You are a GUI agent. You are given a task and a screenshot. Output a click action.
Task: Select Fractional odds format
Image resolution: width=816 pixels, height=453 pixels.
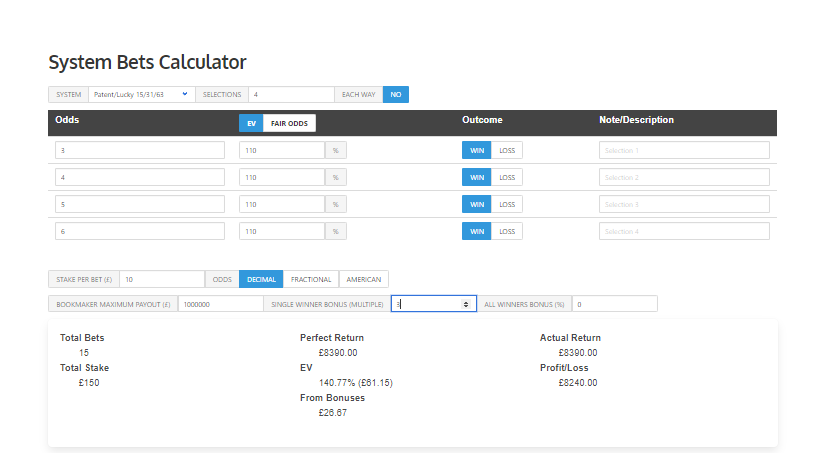click(x=311, y=279)
